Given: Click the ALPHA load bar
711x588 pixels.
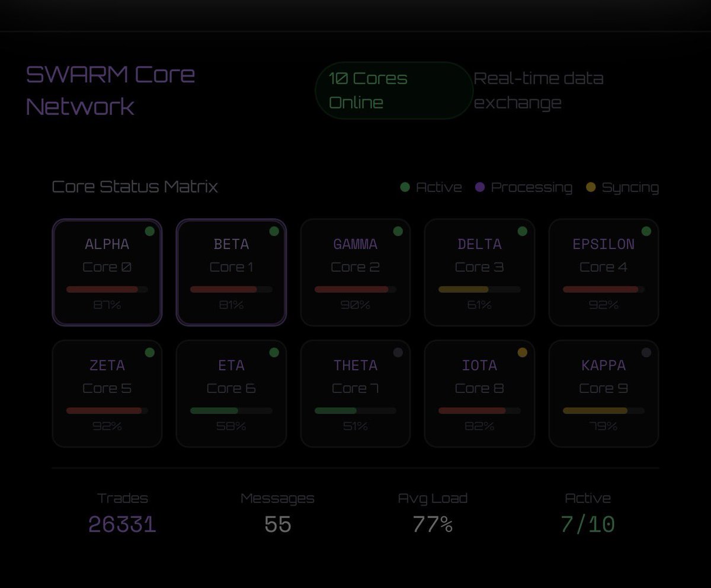Looking at the screenshot, I should point(107,289).
